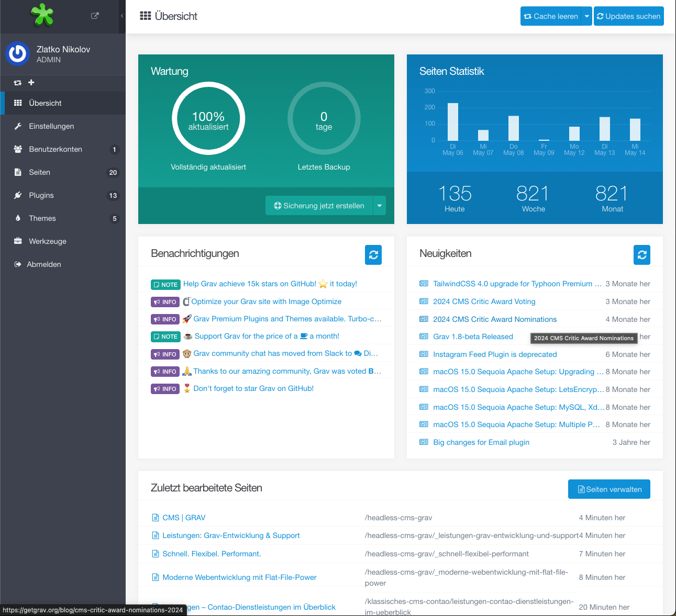This screenshot has width=676, height=616.
Task: Open Grav 1.8-beta Released news
Action: coord(473,337)
